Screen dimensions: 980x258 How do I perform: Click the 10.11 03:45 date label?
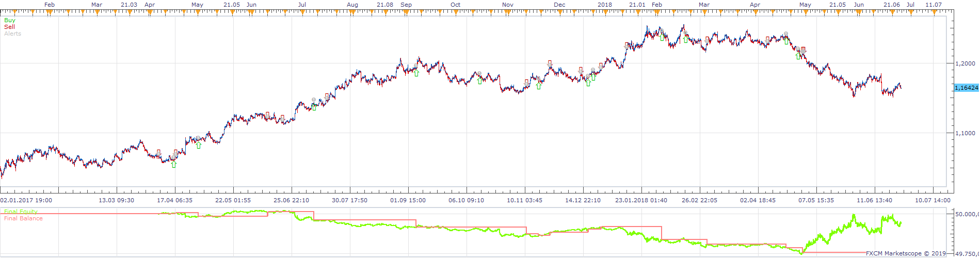click(525, 200)
